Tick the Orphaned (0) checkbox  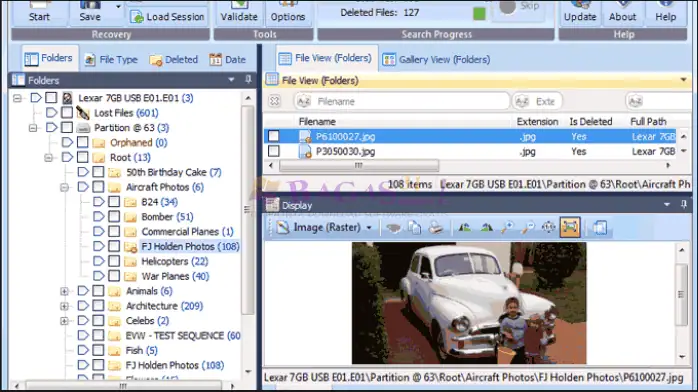click(x=82, y=142)
